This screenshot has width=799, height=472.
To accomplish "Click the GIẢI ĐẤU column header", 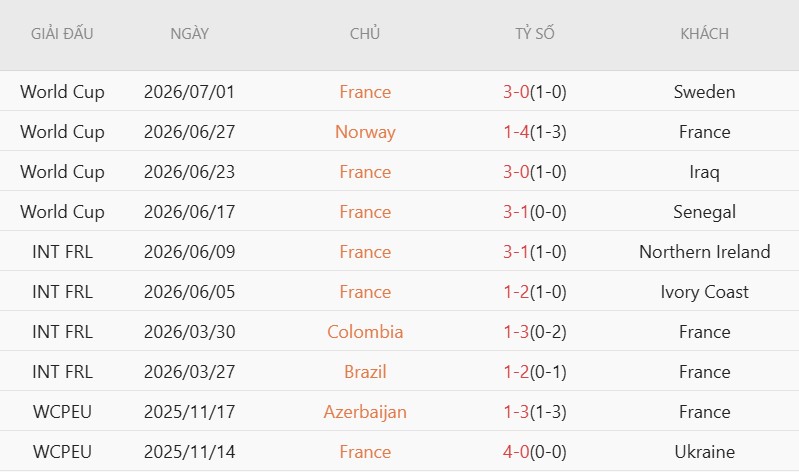I will (62, 34).
